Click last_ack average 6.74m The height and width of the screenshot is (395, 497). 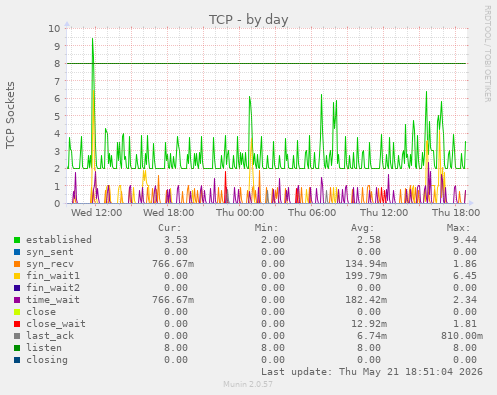(372, 336)
